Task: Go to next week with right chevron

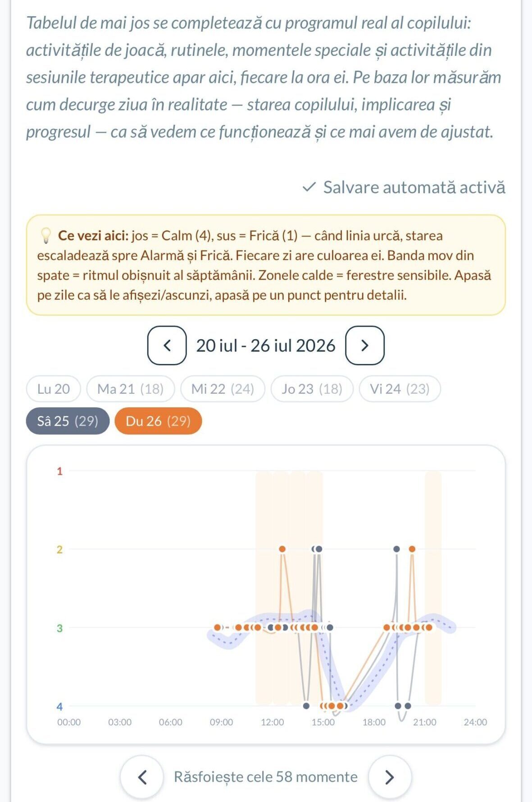Action: coord(365,346)
